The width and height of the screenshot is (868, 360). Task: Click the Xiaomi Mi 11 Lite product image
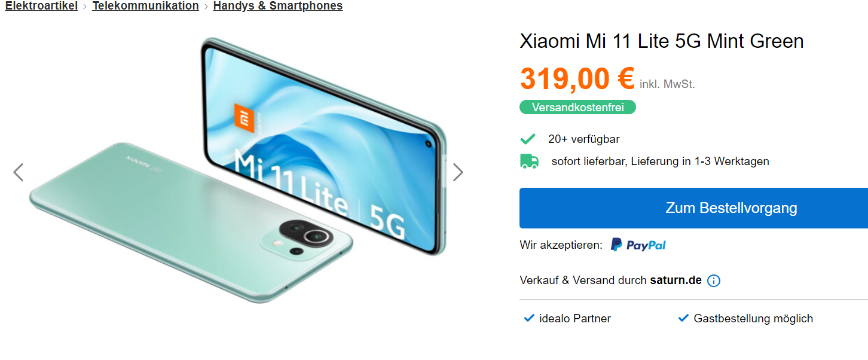click(x=238, y=170)
